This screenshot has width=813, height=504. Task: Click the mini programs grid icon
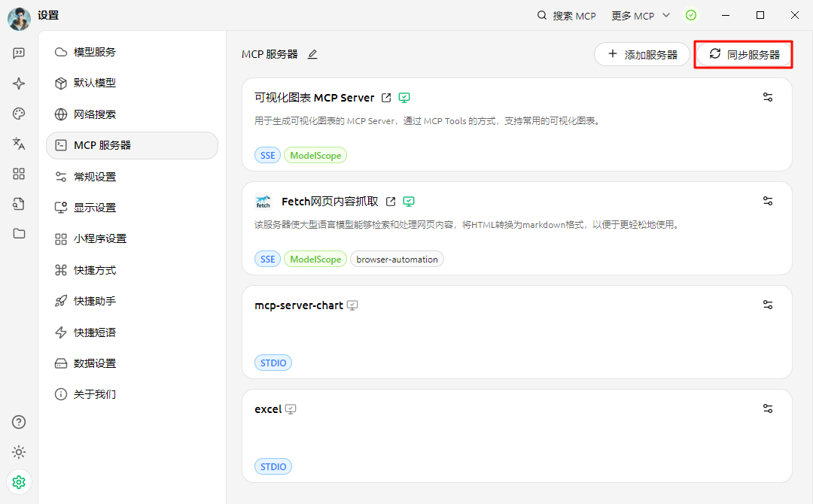click(18, 174)
